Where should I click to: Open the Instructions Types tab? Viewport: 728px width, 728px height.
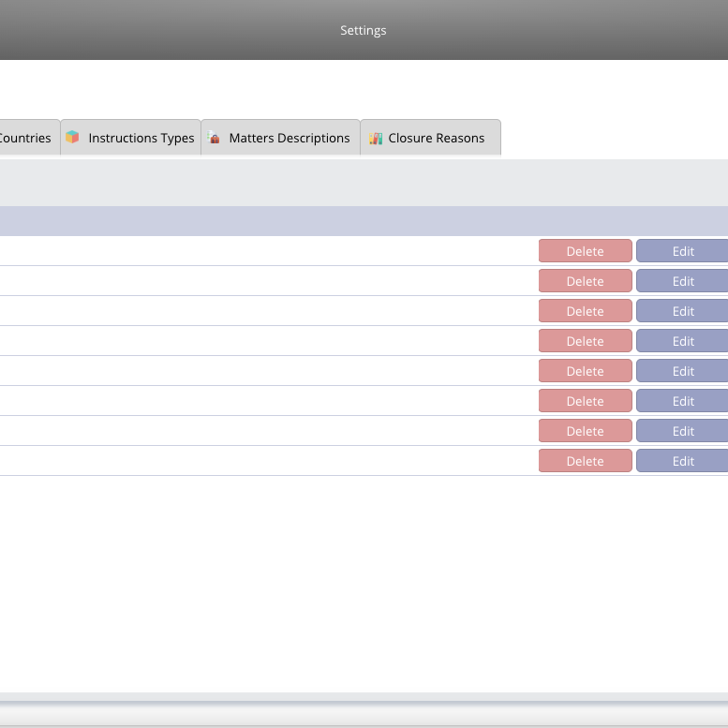coord(130,138)
